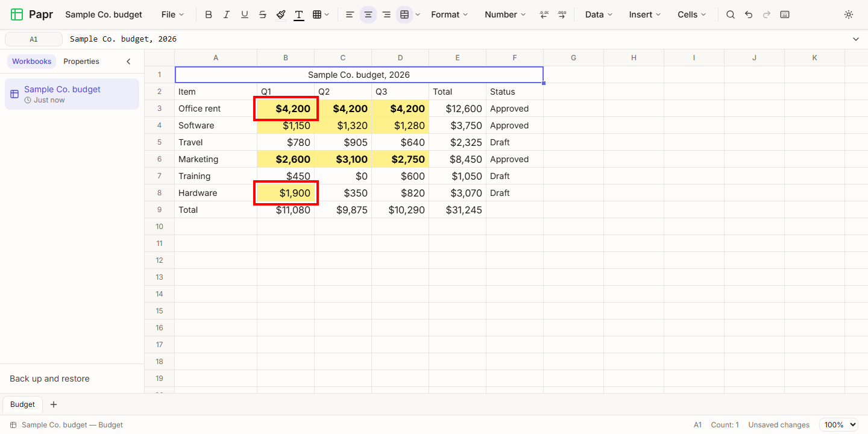This screenshot has height=434, width=868.
Task: Collapse the sidebar panel
Action: [128, 61]
